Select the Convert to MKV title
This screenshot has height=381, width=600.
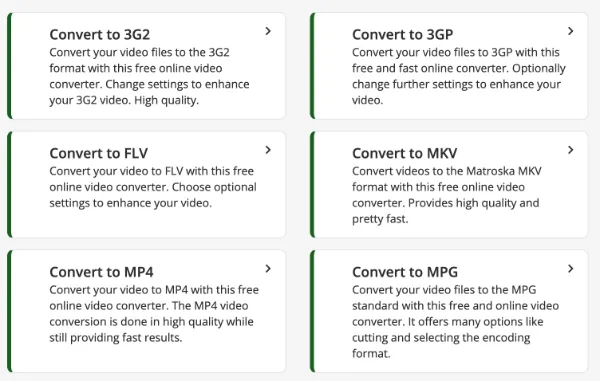click(404, 153)
